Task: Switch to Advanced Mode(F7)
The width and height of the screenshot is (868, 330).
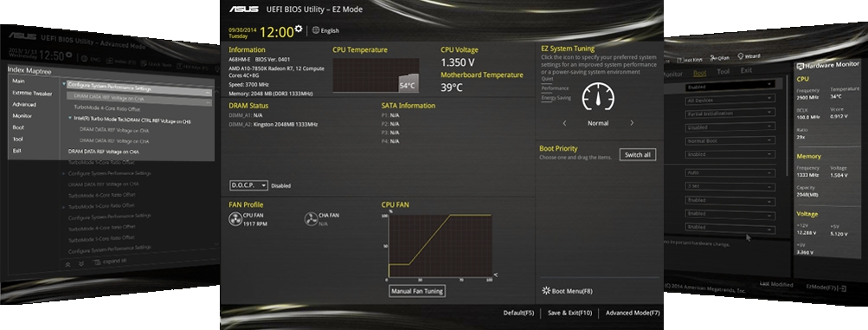Action: pos(633,314)
